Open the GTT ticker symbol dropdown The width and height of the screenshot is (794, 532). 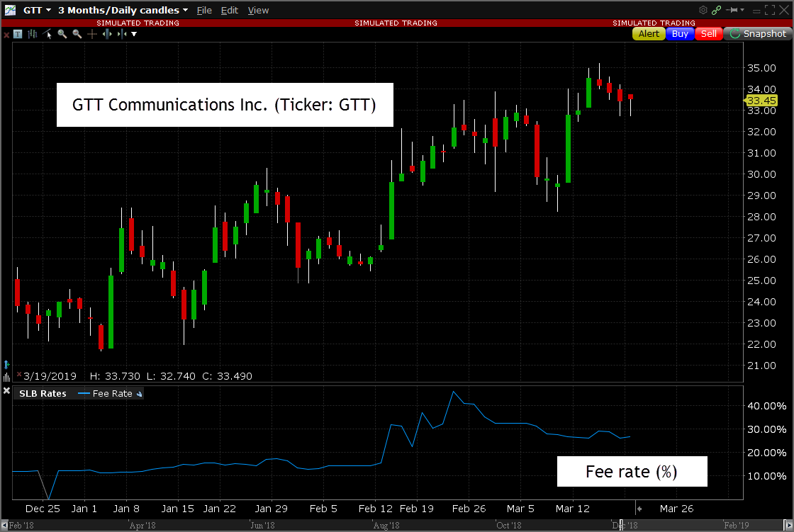(38, 10)
